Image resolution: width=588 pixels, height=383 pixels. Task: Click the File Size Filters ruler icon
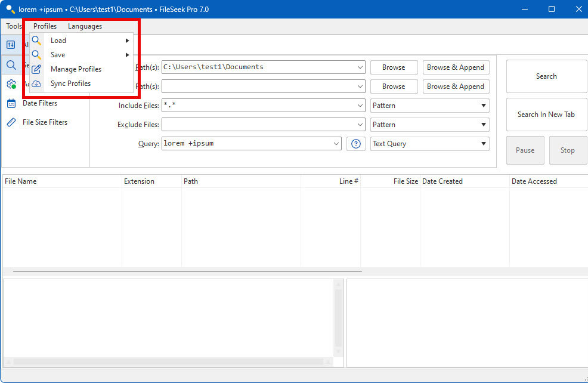[x=11, y=122]
